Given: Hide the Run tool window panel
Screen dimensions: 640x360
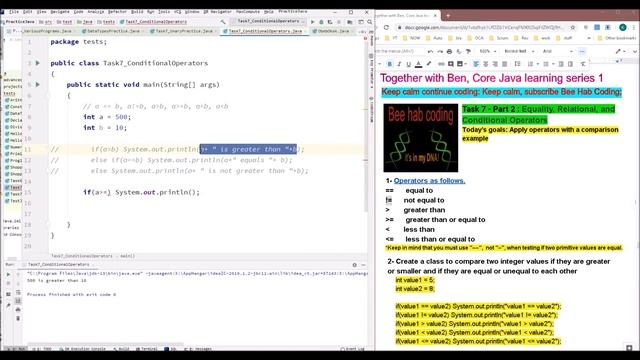Looking at the screenshot, I should (x=363, y=265).
